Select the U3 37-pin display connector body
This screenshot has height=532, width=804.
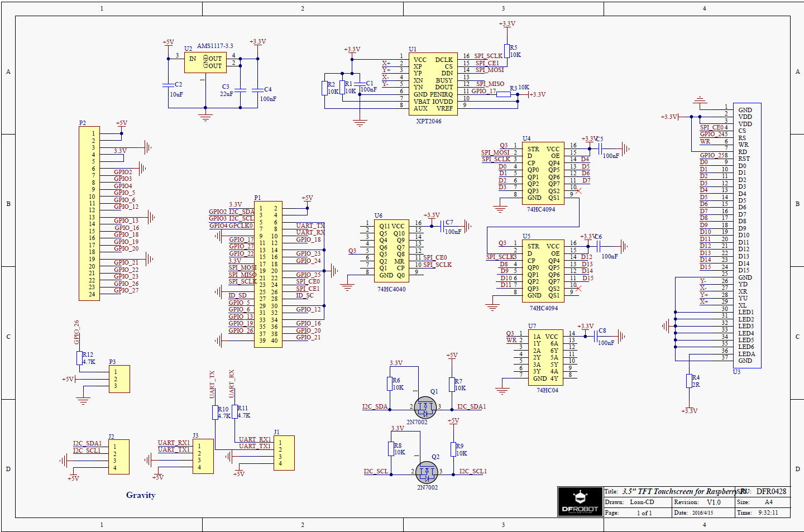746,236
